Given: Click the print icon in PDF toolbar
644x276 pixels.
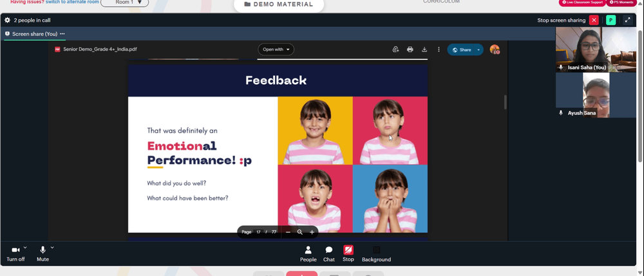Looking at the screenshot, I should tap(410, 50).
